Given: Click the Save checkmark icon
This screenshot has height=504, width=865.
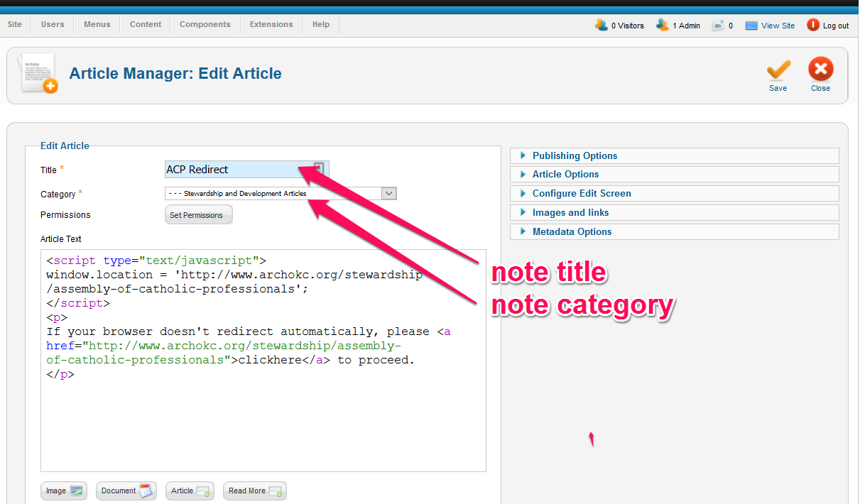Looking at the screenshot, I should 778,70.
